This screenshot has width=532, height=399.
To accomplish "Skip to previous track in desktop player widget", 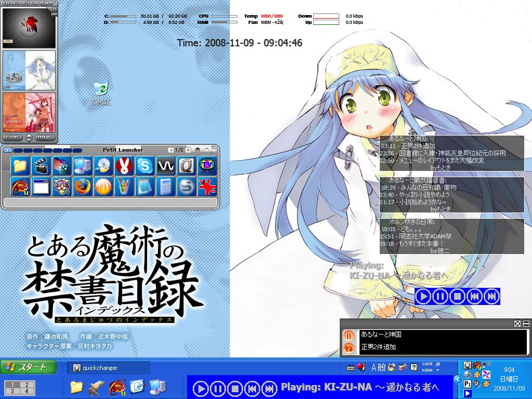I will [x=474, y=297].
